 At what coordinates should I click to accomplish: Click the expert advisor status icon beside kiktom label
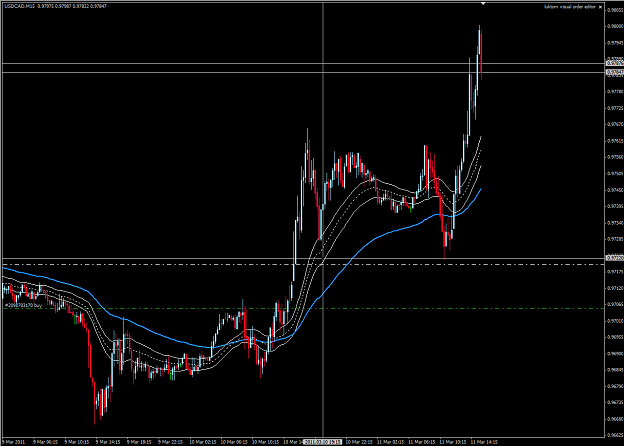[x=600, y=7]
